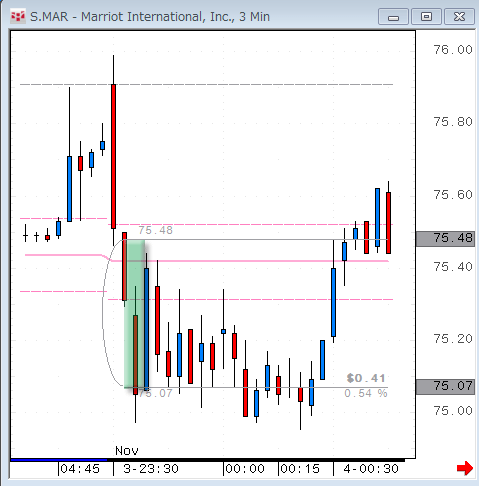The image size is (479, 486).
Task: Click the 75.48 price marker on axis
Action: click(445, 238)
